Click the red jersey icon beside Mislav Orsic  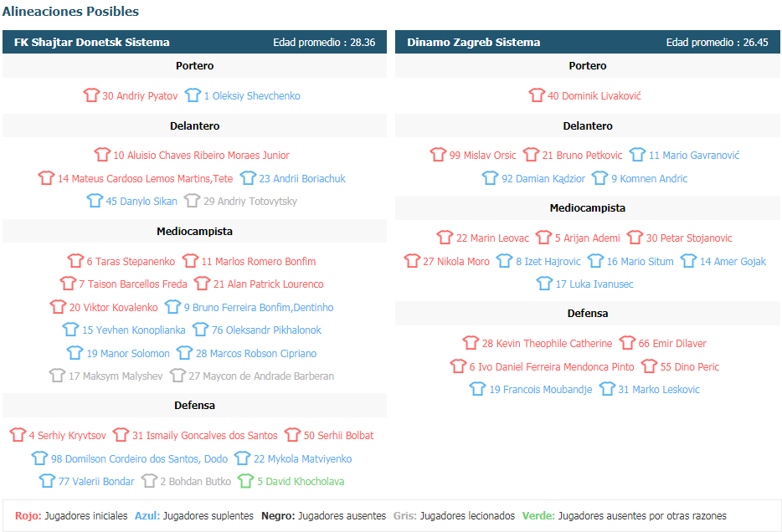(438, 155)
